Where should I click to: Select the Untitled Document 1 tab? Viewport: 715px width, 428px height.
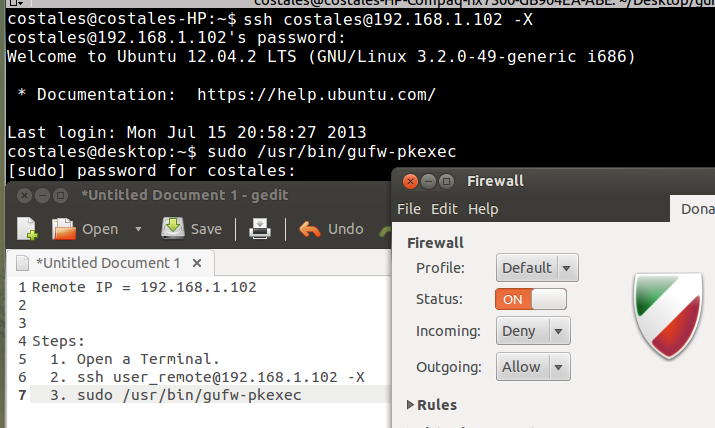tap(108, 263)
